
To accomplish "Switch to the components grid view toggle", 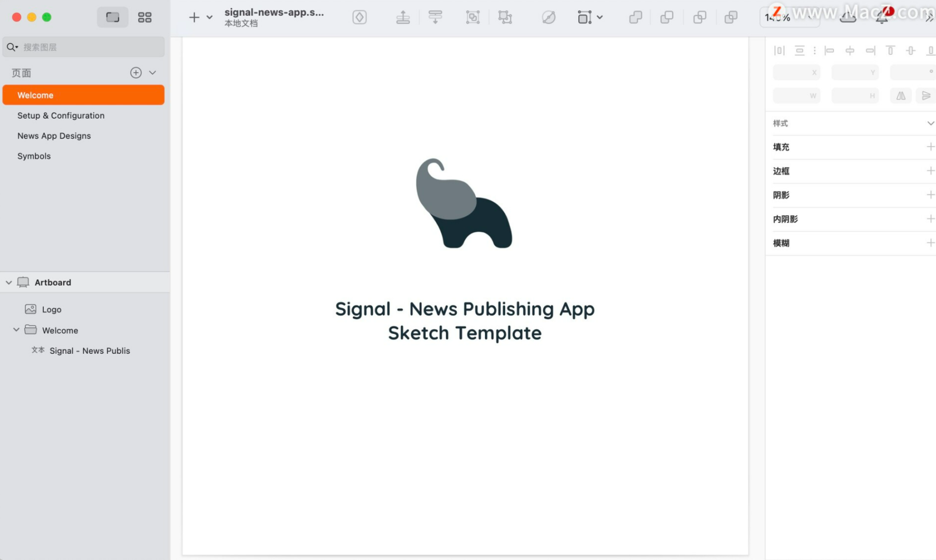I will 145,18.
